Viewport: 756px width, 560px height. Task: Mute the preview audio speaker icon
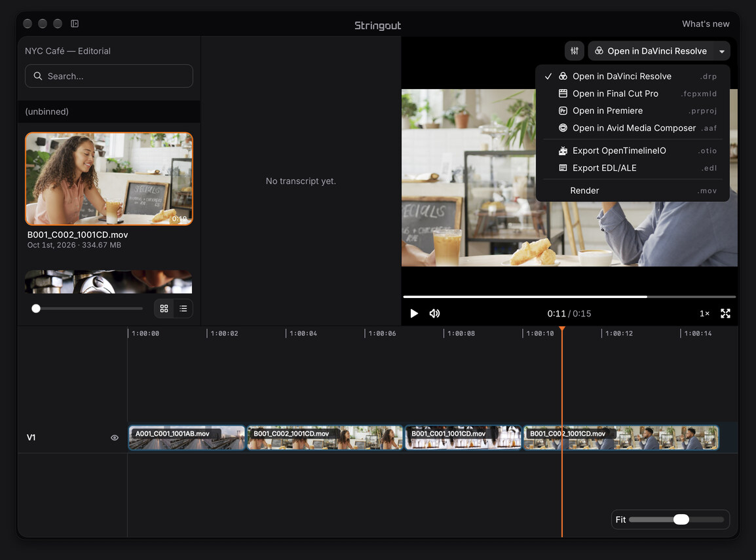434,313
